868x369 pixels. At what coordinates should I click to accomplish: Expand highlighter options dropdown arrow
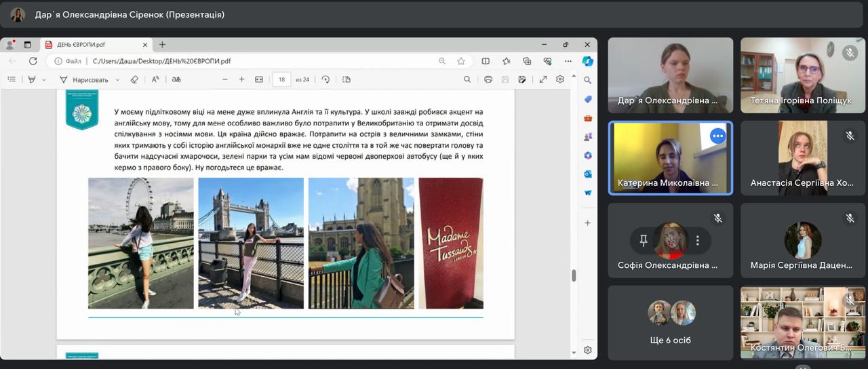(44, 79)
